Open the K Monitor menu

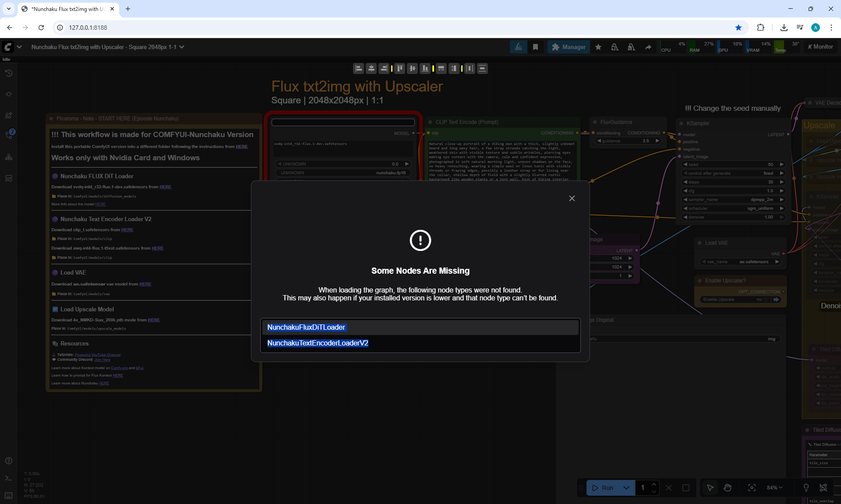click(820, 47)
